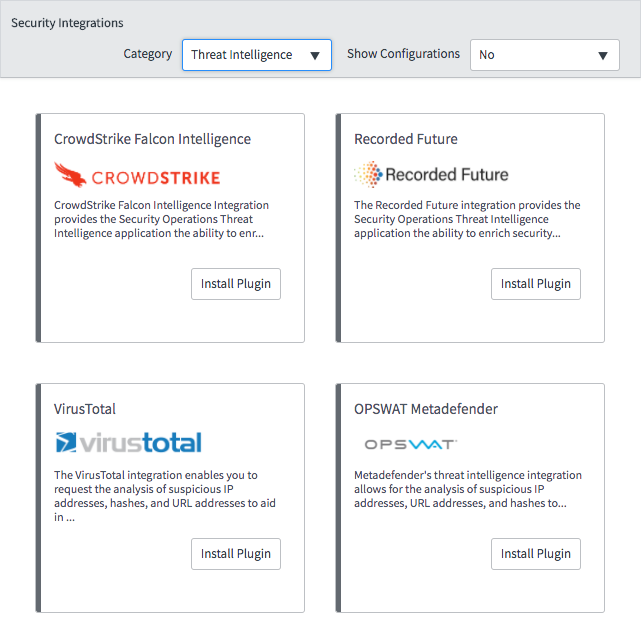Click the OPSWAT logo image
The width and height of the screenshot is (641, 627).
410,444
